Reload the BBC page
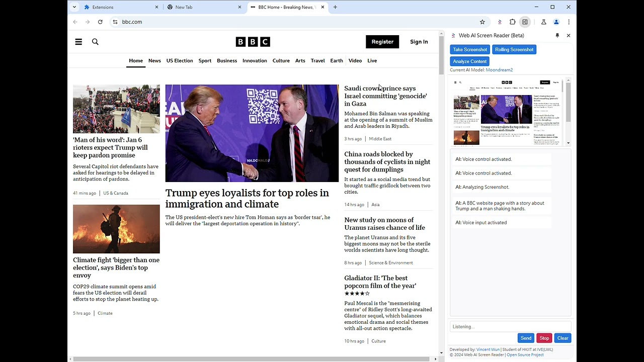The image size is (644, 362). click(100, 22)
